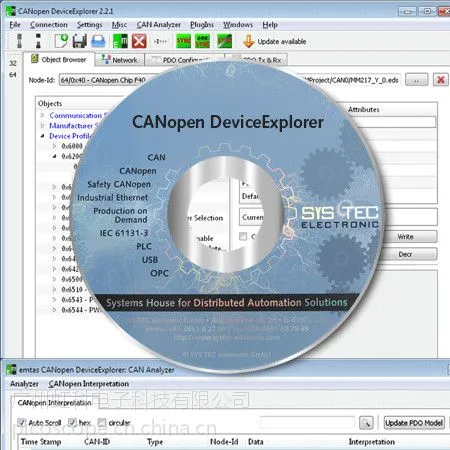The height and width of the screenshot is (450, 450).
Task: Click the new document icon with green plus
Action: tap(61, 41)
